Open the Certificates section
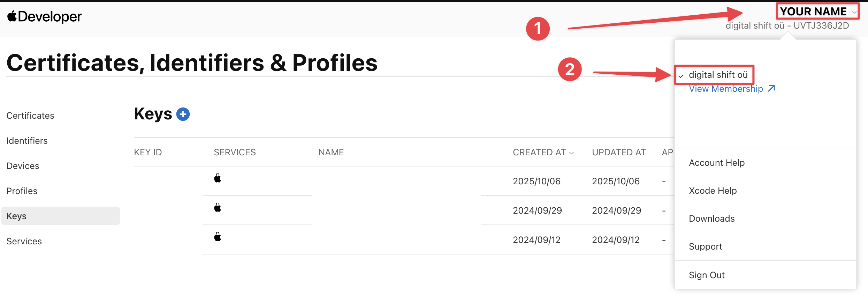Viewport: 868px width, 303px height. 30,116
